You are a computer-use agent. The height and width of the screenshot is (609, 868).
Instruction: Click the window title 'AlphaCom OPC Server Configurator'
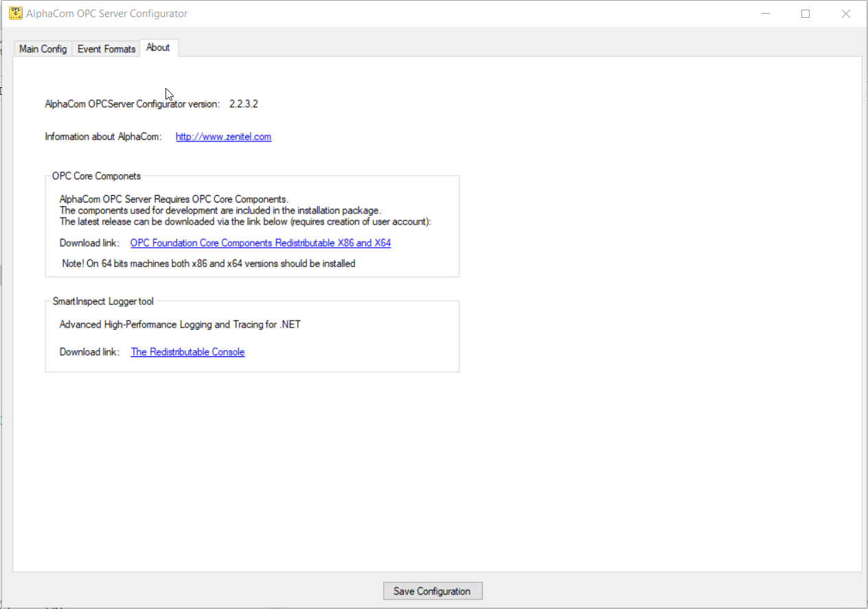click(x=106, y=14)
